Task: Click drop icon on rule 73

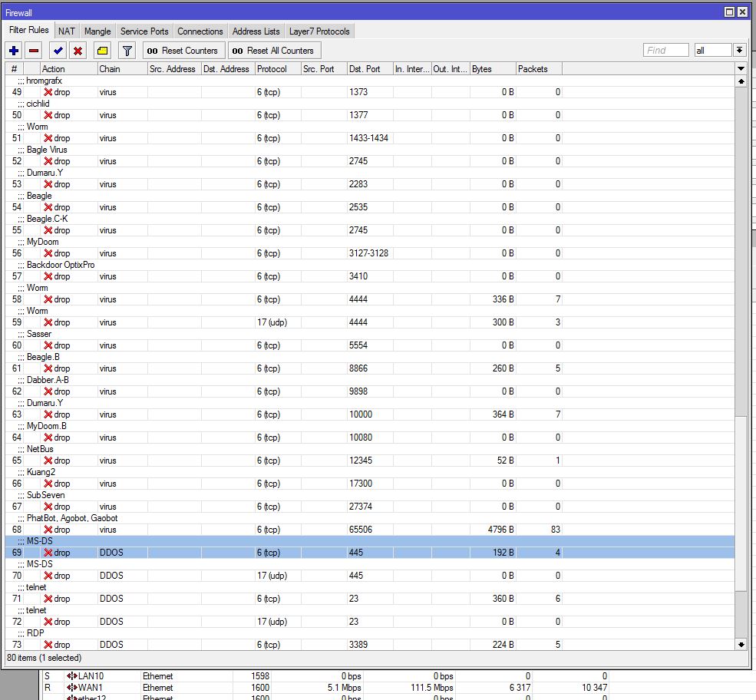Action: [x=48, y=645]
